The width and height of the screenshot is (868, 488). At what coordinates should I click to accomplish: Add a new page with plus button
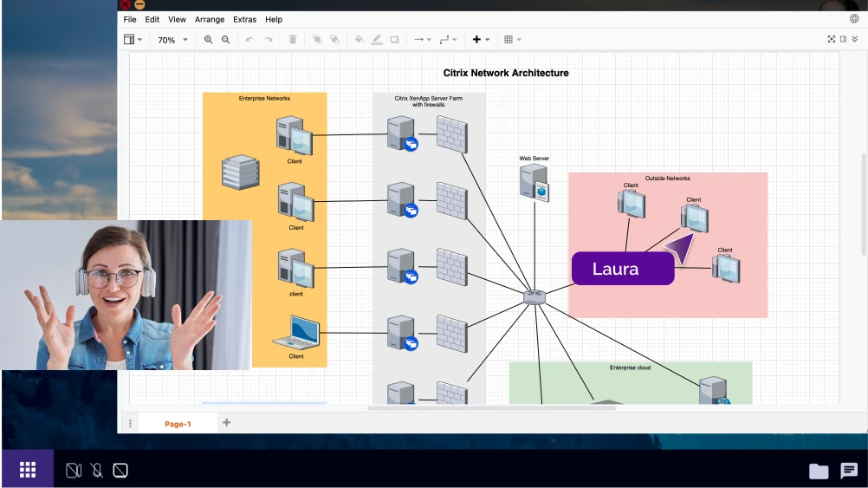click(x=226, y=423)
